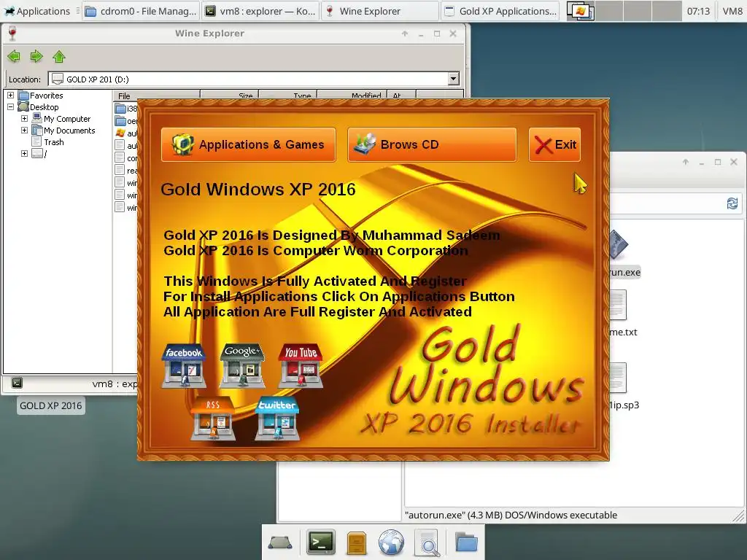Image resolution: width=747 pixels, height=560 pixels.
Task: Open the Location dropdown in Wine Explorer
Action: coord(454,79)
